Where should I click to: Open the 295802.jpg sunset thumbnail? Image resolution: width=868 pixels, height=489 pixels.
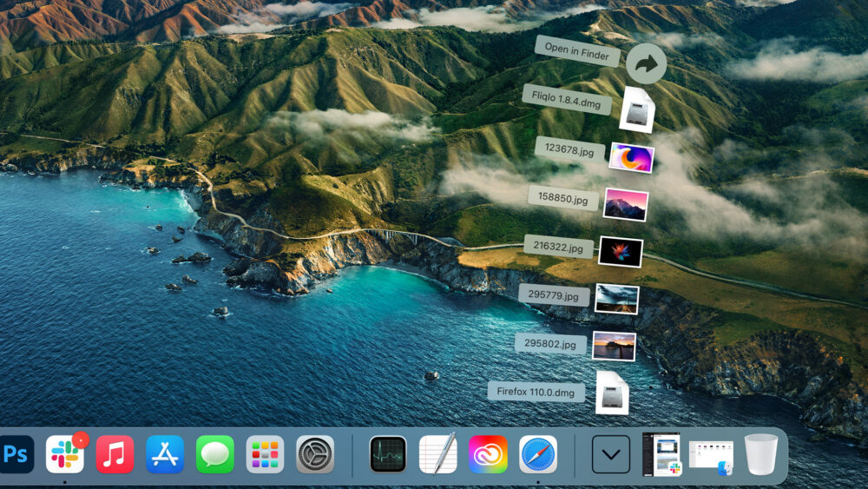[614, 346]
